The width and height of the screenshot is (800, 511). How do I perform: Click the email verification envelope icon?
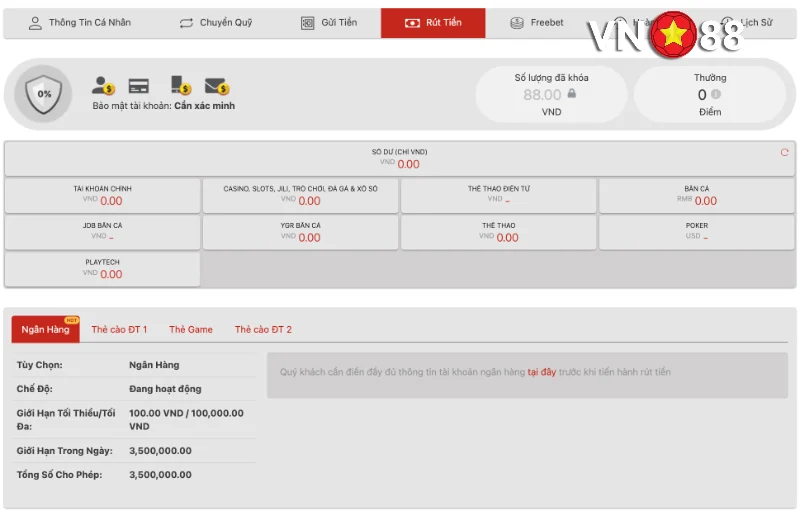tap(217, 87)
